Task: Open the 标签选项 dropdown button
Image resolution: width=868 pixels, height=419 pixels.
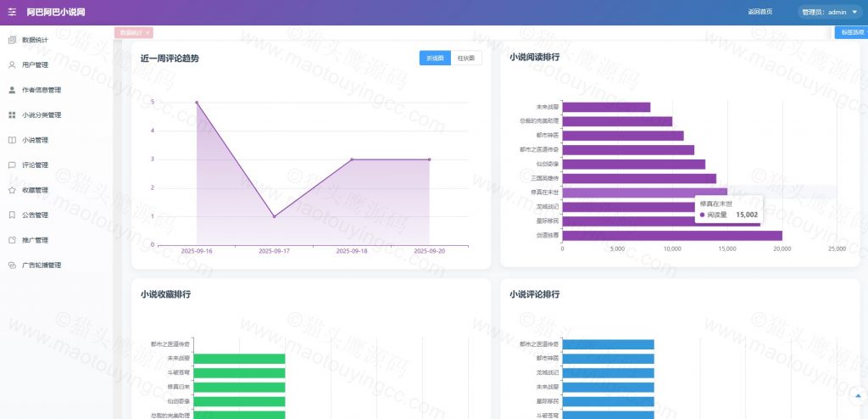Action: pos(851,33)
